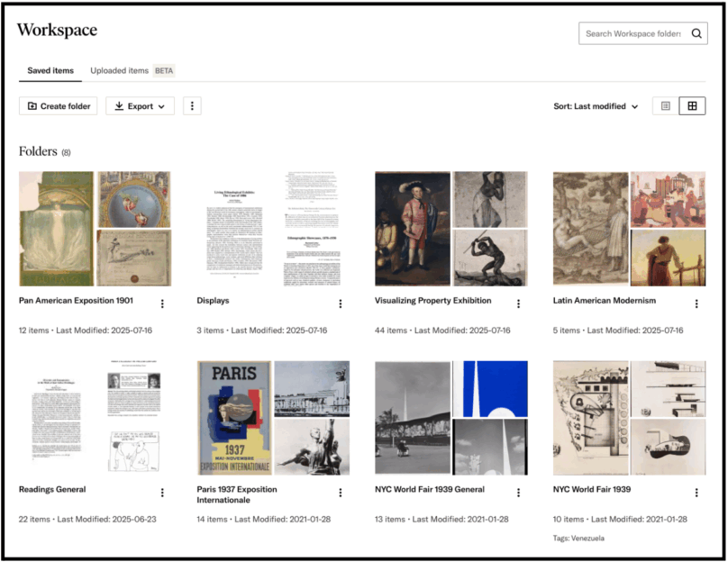Open options menu for Pan American Exposition 1901
This screenshot has width=728, height=562.
pos(162,304)
